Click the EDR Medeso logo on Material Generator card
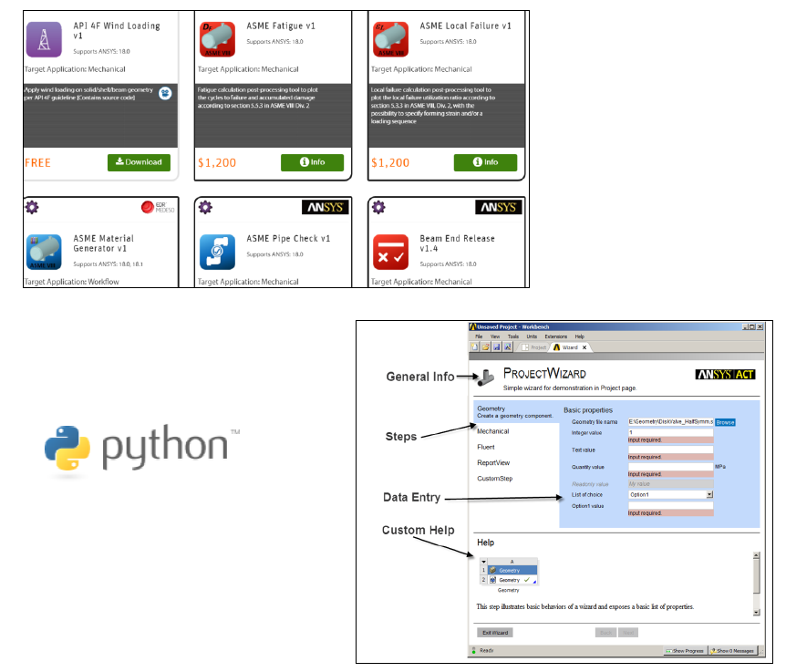 click(158, 207)
